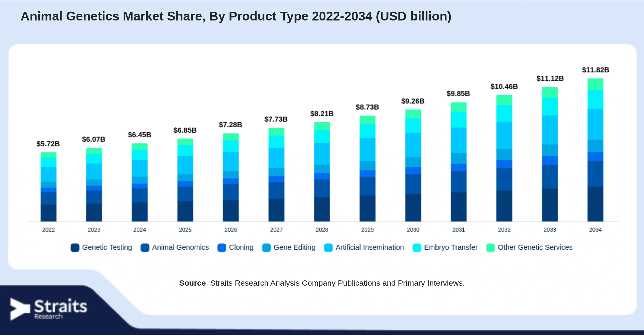This screenshot has height=335, width=644.
Task: Click the Artificial Insemination segment of 2028 bar
Action: coord(322,154)
